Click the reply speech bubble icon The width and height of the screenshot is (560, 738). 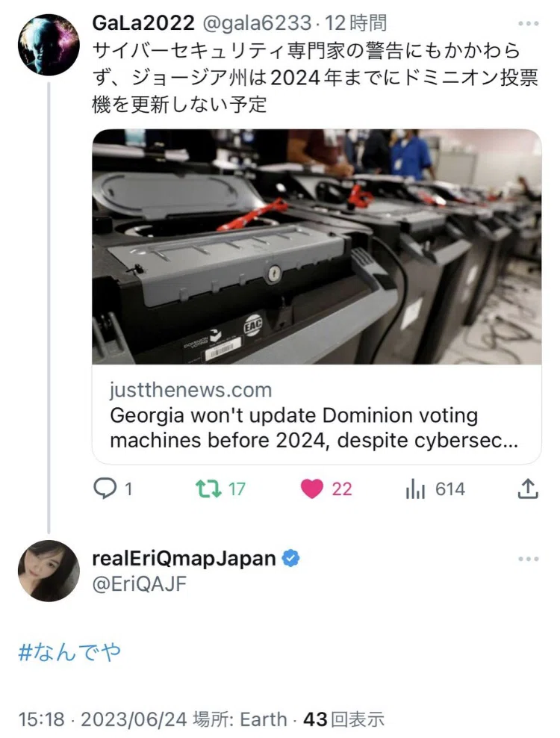(105, 489)
